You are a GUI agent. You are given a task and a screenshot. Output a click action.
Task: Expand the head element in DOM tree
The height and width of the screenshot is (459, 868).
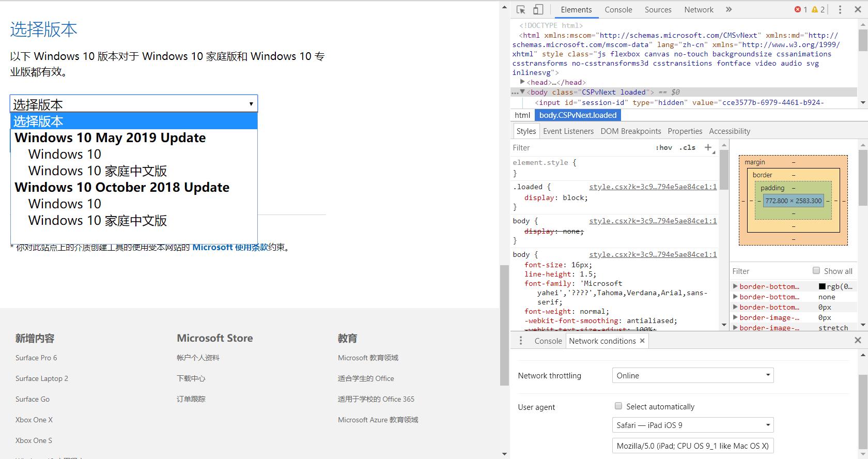[522, 82]
